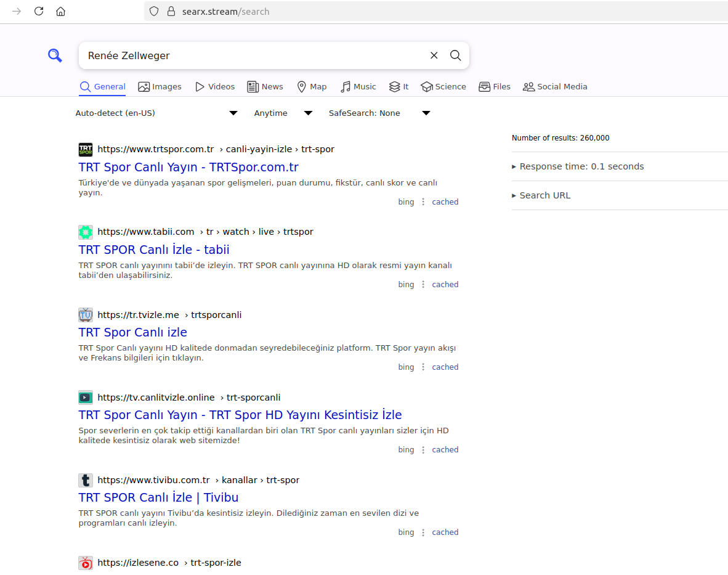Reload the page in browser

pyautogui.click(x=39, y=11)
